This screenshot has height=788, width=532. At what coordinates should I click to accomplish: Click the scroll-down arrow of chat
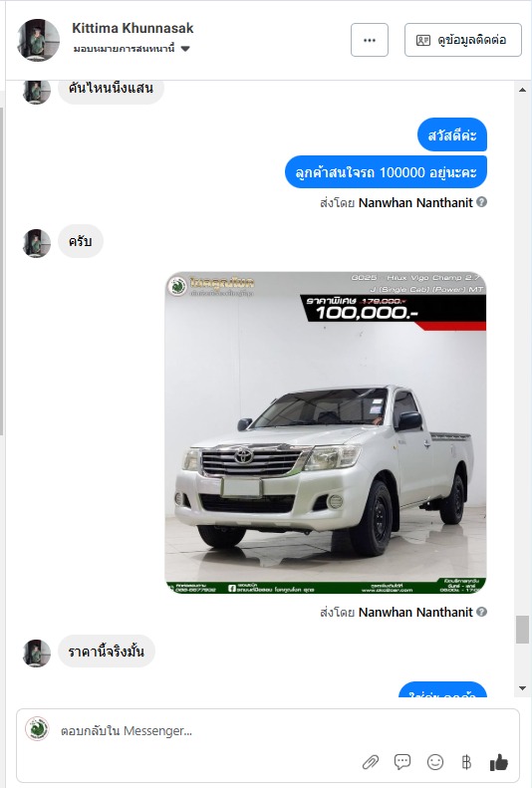[x=522, y=688]
